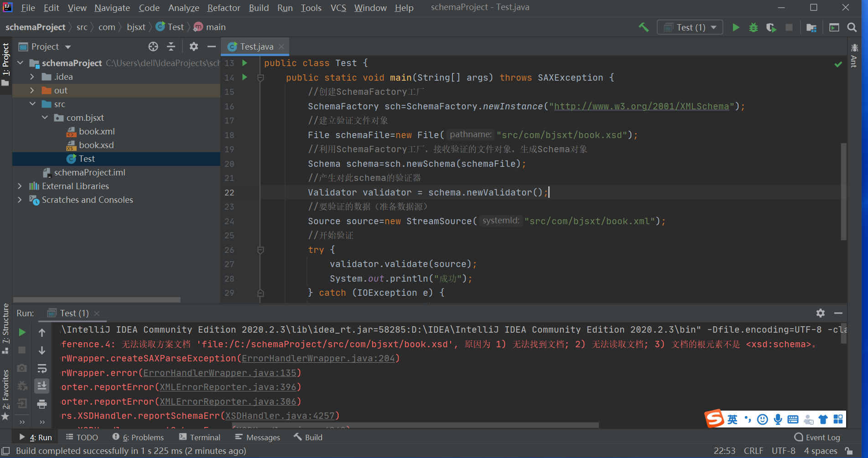Open the 1: Project side tab

5,64
